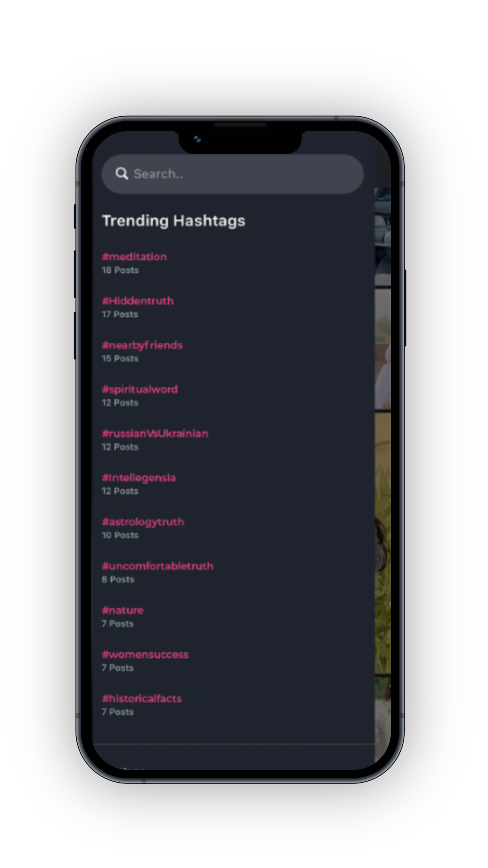Screen dimensions: 488x868
Task: Click the "8 Posts" count label
Action: coord(118,580)
